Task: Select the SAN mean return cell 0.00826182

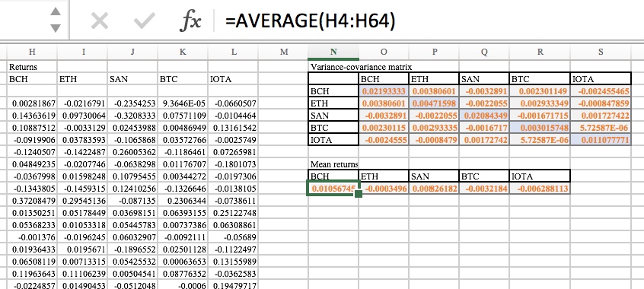Action: pos(434,189)
